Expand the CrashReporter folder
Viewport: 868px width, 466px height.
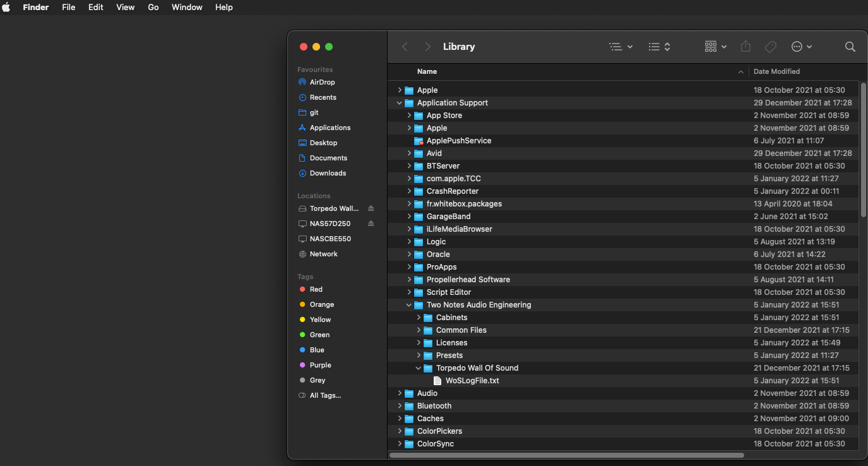pyautogui.click(x=409, y=191)
